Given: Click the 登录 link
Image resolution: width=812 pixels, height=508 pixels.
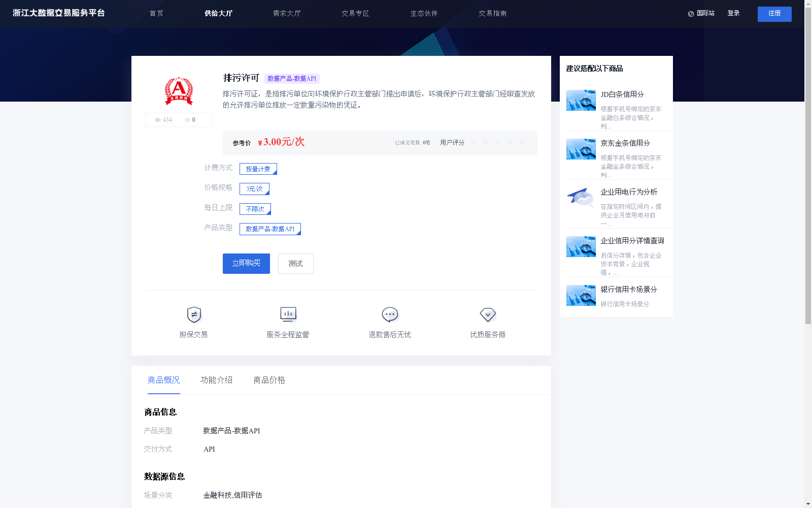Looking at the screenshot, I should 733,13.
